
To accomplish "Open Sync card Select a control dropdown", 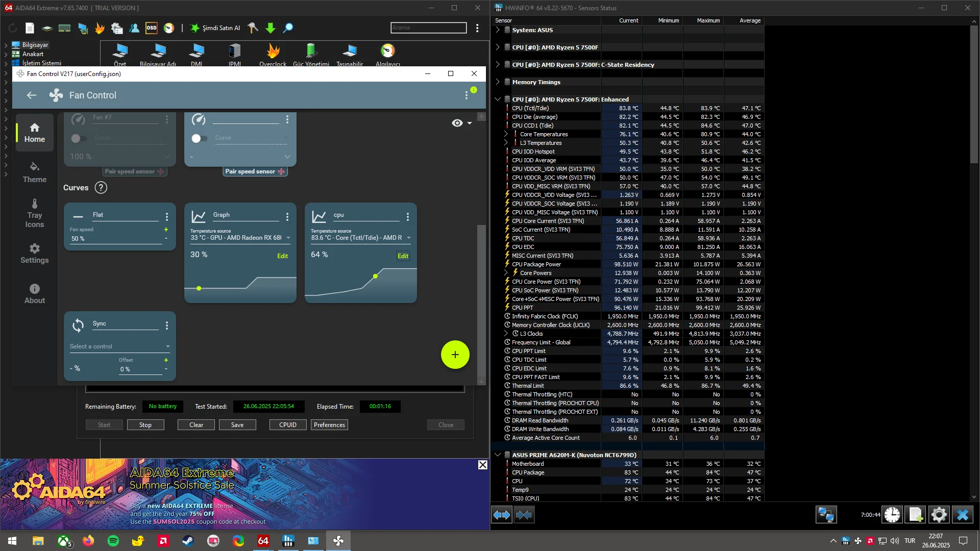I will 120,346.
